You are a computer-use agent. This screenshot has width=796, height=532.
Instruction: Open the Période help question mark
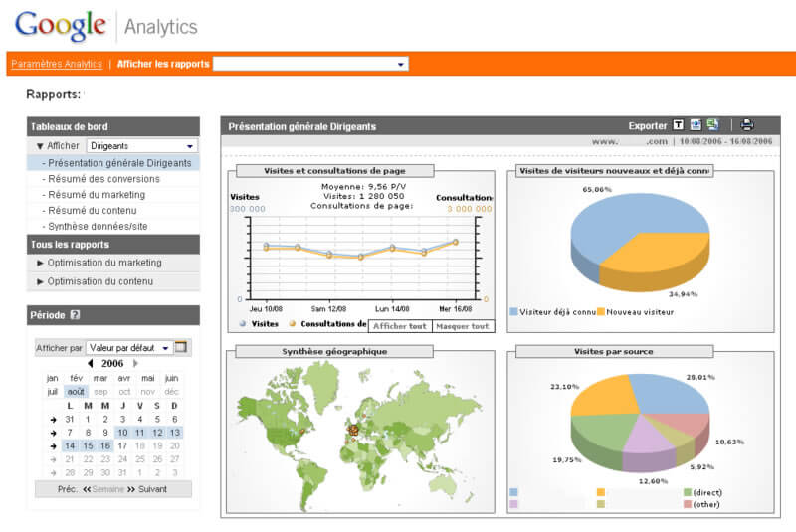click(75, 314)
